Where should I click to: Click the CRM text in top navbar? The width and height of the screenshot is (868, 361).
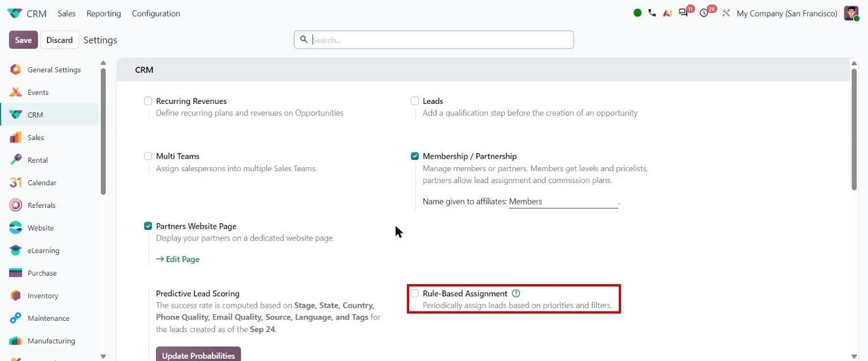(x=37, y=13)
